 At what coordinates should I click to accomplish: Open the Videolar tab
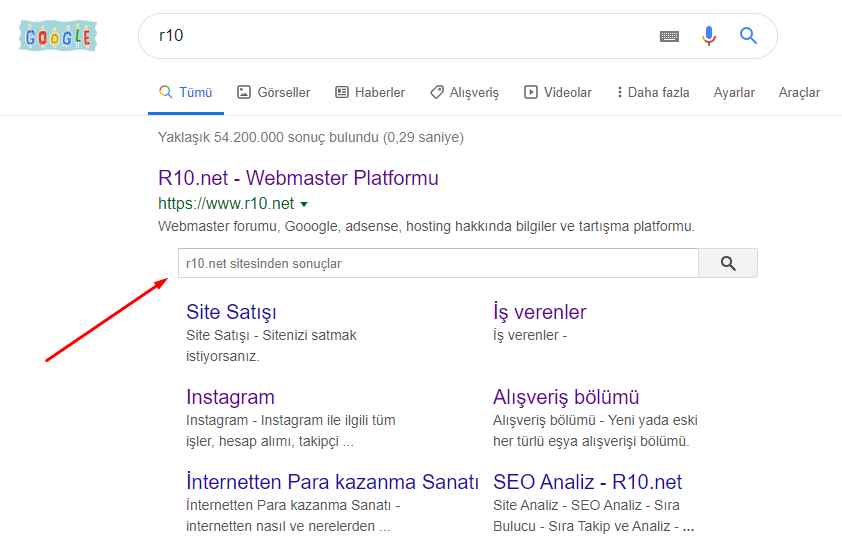[x=558, y=92]
